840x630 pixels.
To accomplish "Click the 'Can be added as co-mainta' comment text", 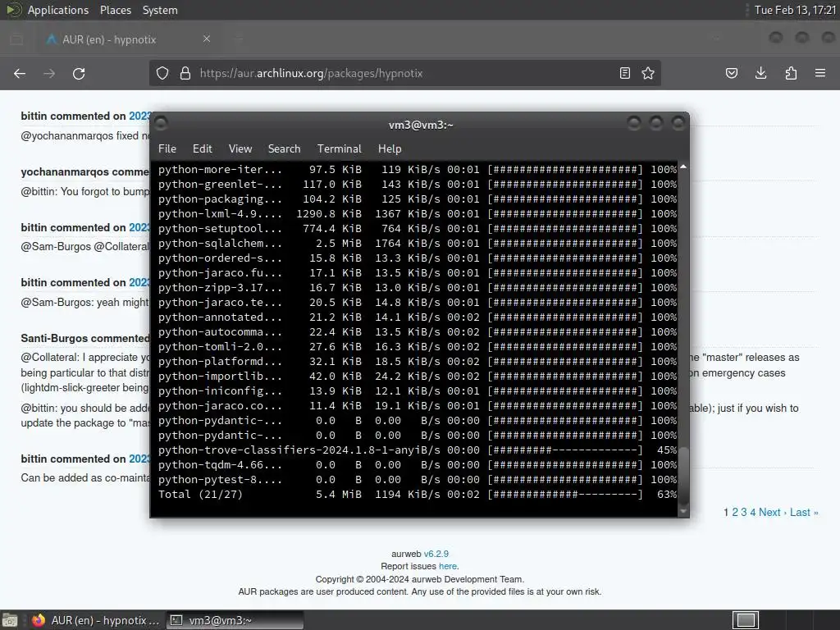I will coord(84,477).
